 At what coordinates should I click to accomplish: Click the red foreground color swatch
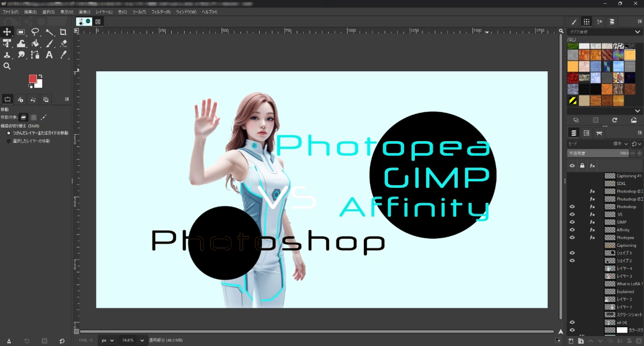pyautogui.click(x=33, y=79)
